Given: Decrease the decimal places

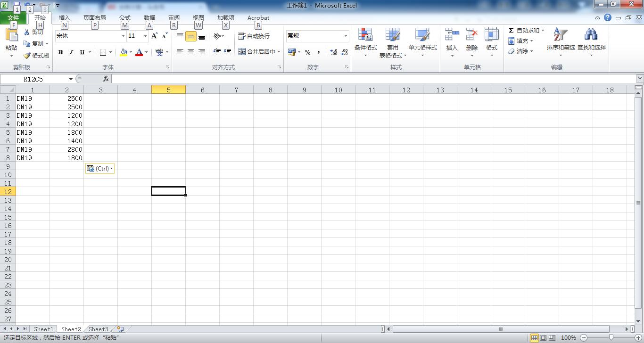Looking at the screenshot, I should 344,52.
